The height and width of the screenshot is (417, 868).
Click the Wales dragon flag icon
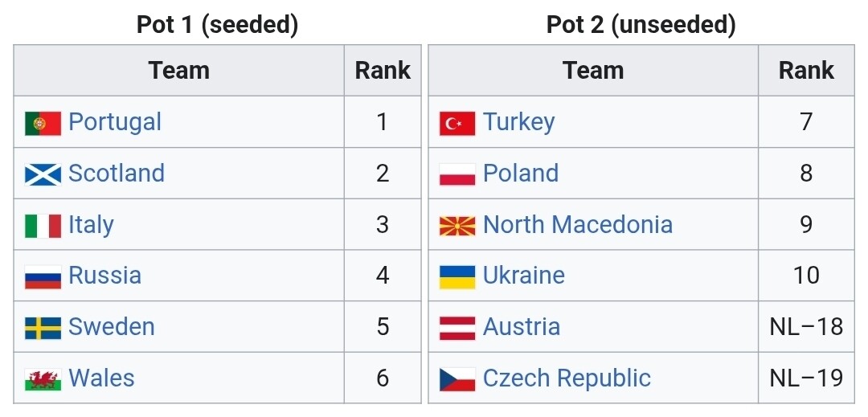point(43,379)
